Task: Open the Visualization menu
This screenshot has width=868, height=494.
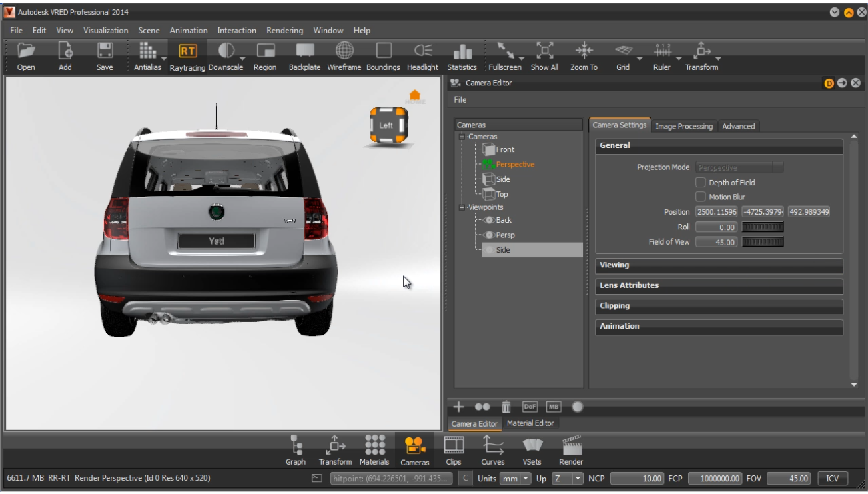Action: point(106,31)
